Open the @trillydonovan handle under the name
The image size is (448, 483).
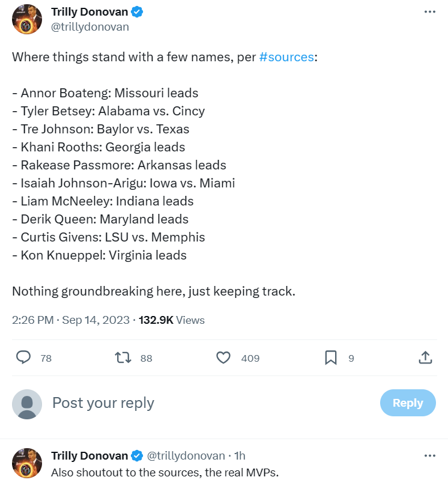(90, 26)
